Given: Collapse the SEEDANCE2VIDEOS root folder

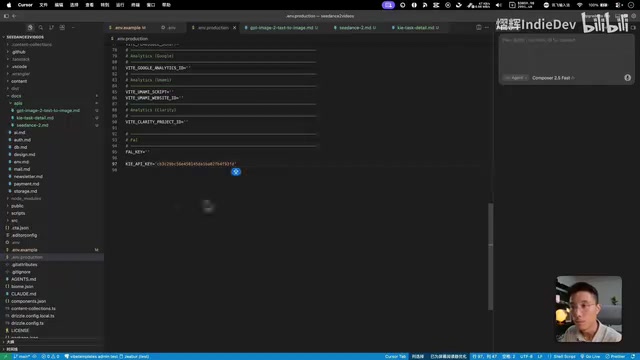Looking at the screenshot, I should (24, 37).
